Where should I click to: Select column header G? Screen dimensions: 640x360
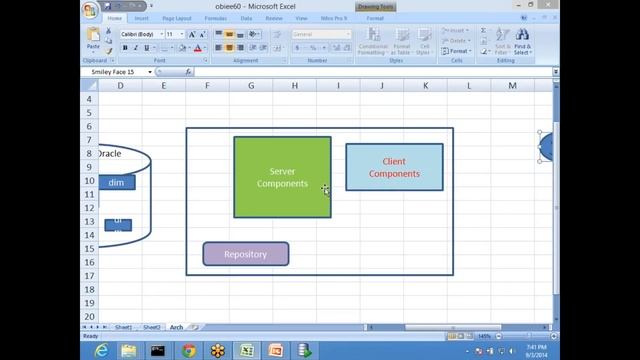click(x=251, y=86)
